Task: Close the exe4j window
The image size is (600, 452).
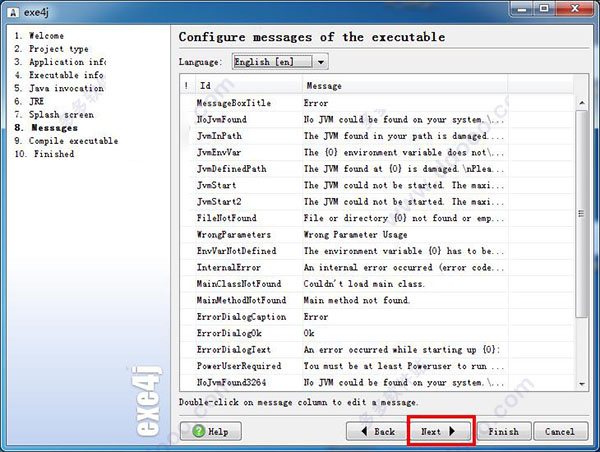Action: pyautogui.click(x=575, y=9)
